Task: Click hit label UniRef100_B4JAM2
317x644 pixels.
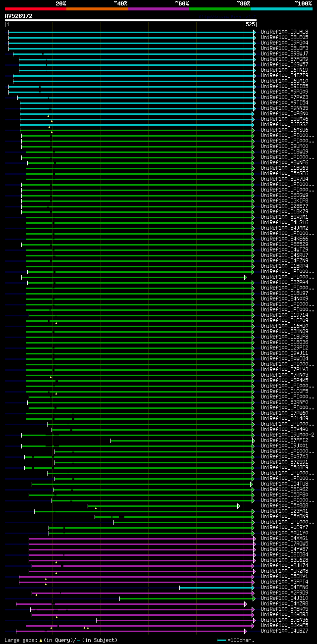Action: tap(284, 228)
